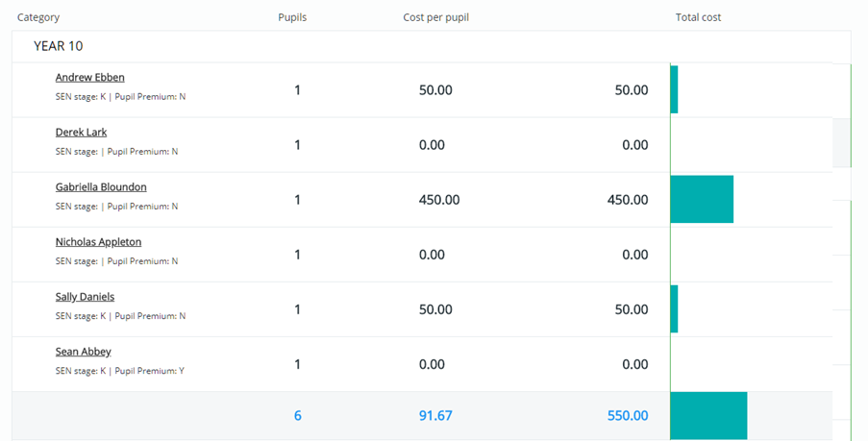Click the 550.00 total cost bar
The width and height of the screenshot is (868, 441).
coord(708,416)
